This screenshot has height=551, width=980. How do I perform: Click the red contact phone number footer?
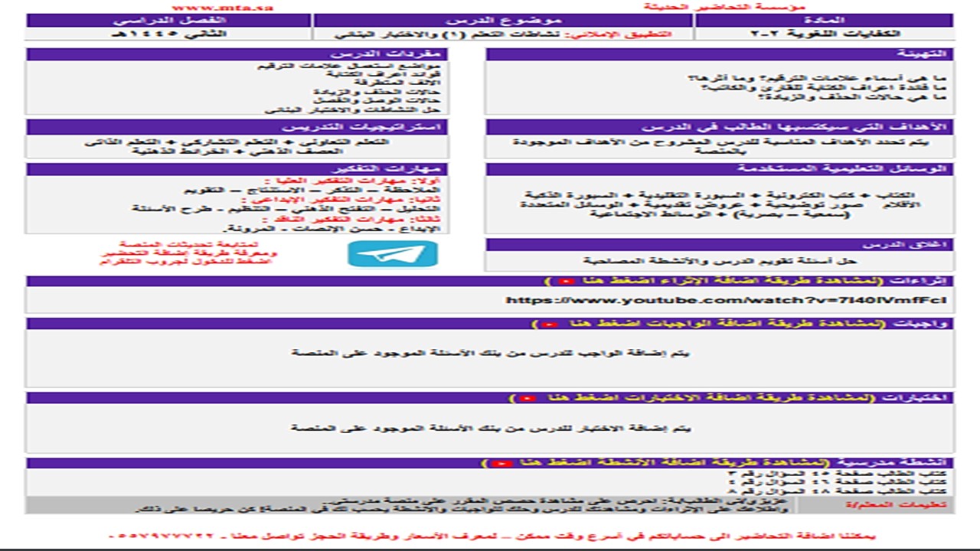[x=492, y=537]
